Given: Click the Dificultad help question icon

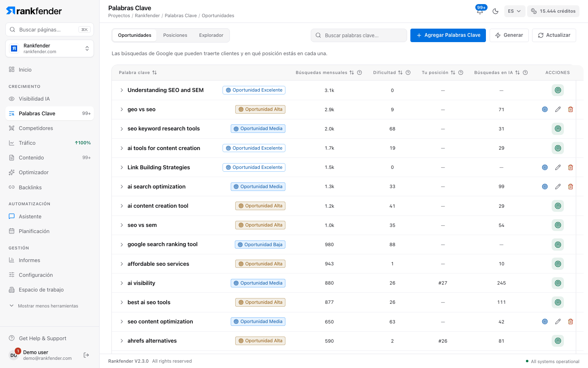Looking at the screenshot, I should 408,73.
